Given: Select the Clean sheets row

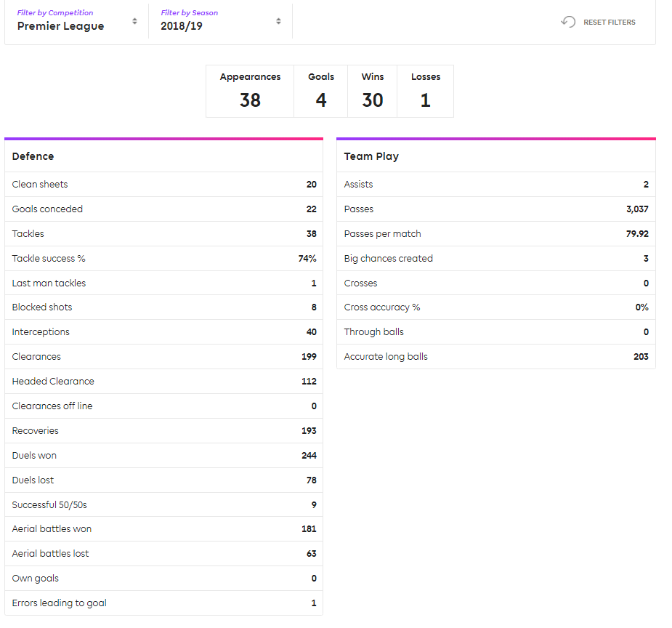Looking at the screenshot, I should coord(163,185).
